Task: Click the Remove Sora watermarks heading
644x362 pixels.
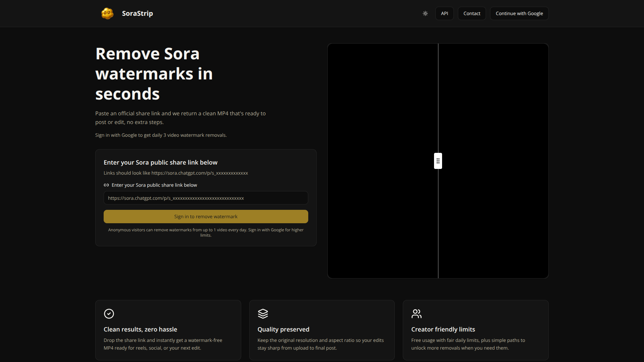Action: pos(154,73)
